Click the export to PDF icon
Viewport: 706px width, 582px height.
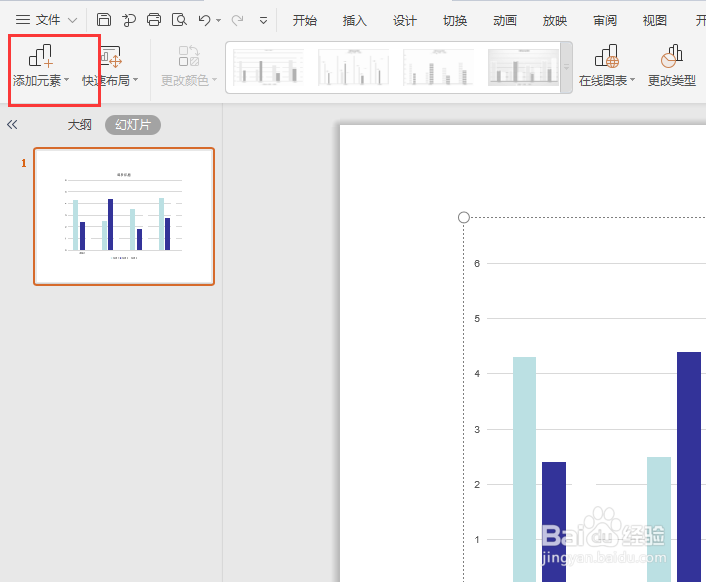click(x=129, y=20)
